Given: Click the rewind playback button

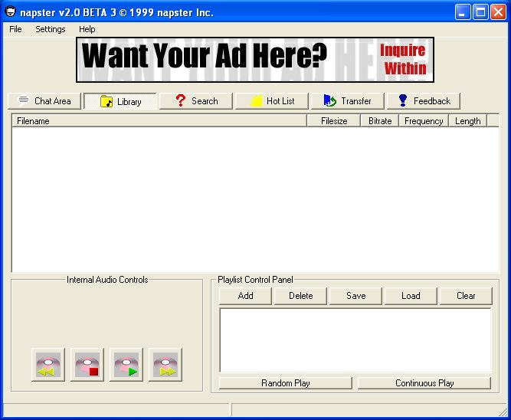Looking at the screenshot, I should tap(48, 365).
